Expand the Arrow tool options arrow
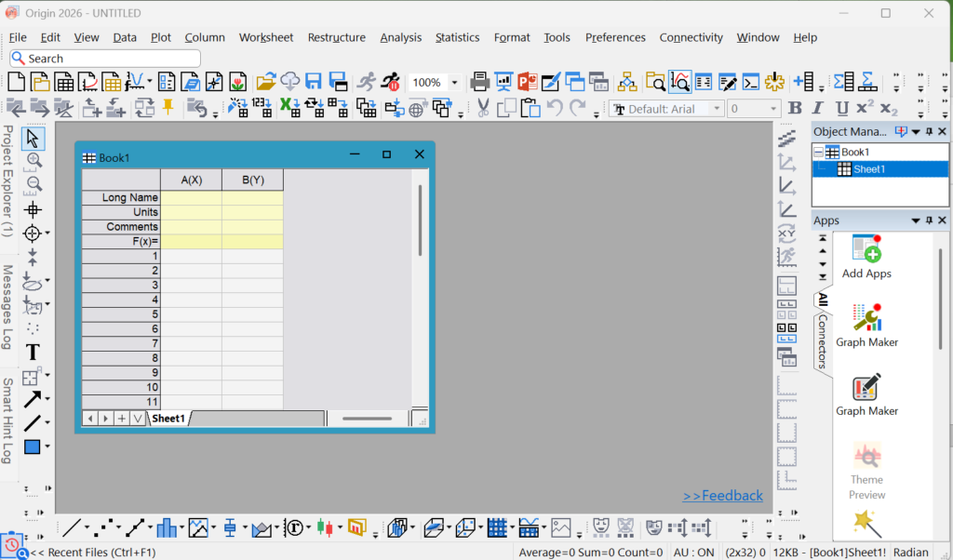Image resolution: width=953 pixels, height=560 pixels. 47,399
